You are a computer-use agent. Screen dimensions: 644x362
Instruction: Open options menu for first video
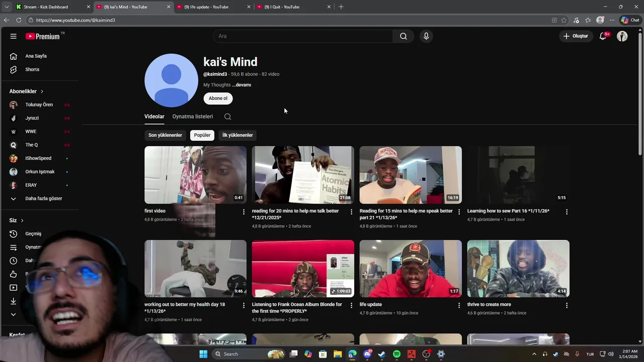[x=244, y=212]
